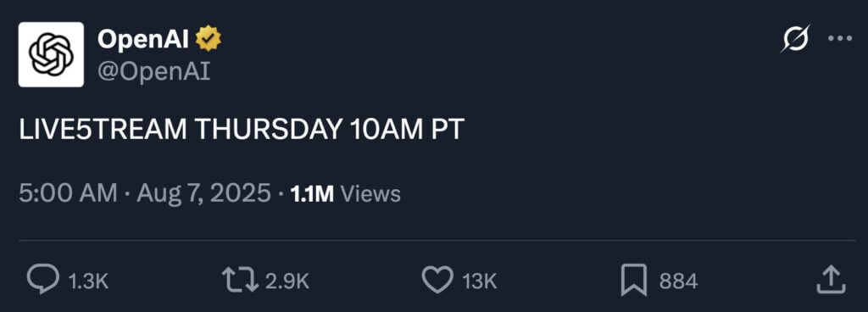The width and height of the screenshot is (868, 312).
Task: Click the 2.9K reposts count
Action: coord(287,281)
